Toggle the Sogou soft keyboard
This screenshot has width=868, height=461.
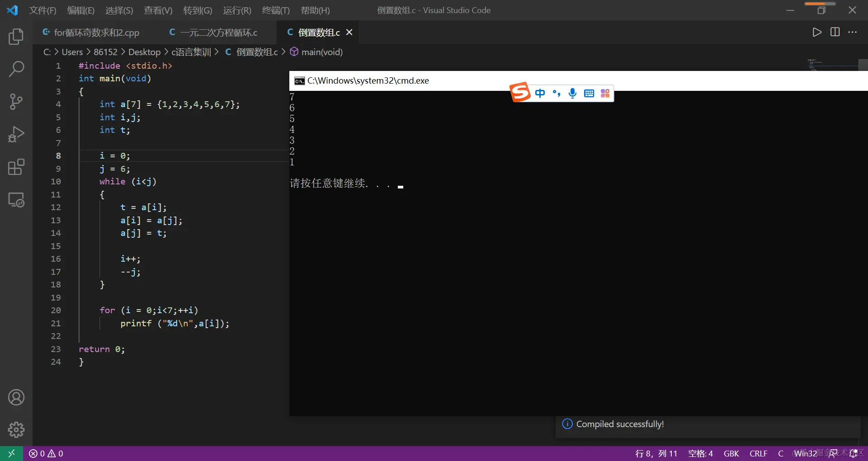click(x=589, y=93)
